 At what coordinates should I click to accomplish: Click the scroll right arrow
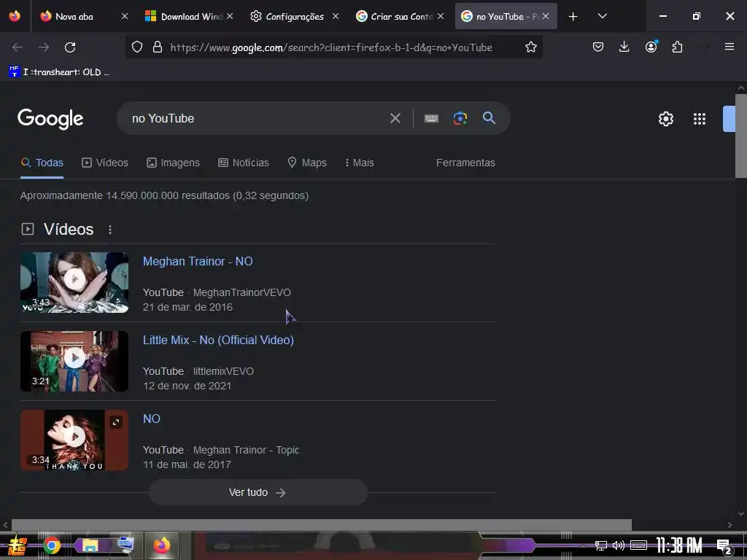(729, 525)
